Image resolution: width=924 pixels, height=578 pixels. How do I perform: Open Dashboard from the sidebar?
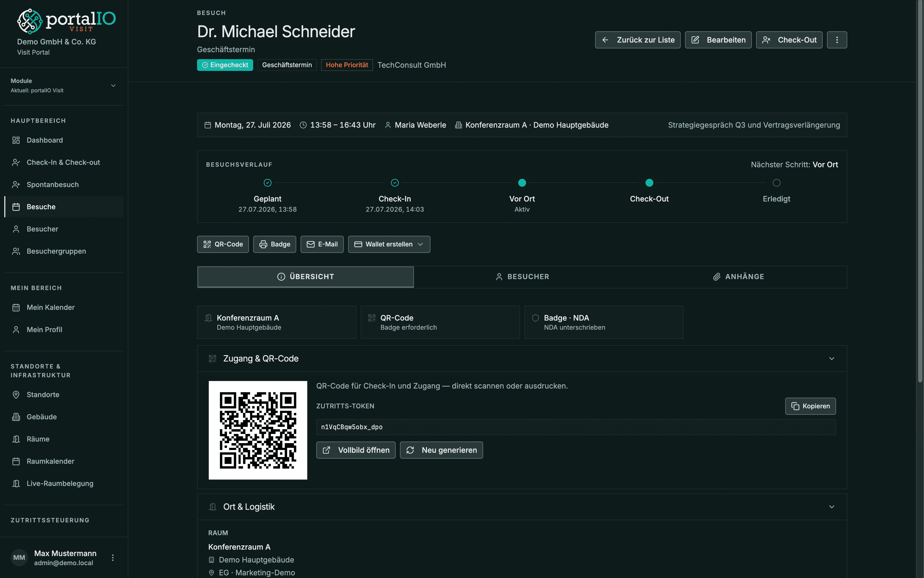click(x=64, y=140)
